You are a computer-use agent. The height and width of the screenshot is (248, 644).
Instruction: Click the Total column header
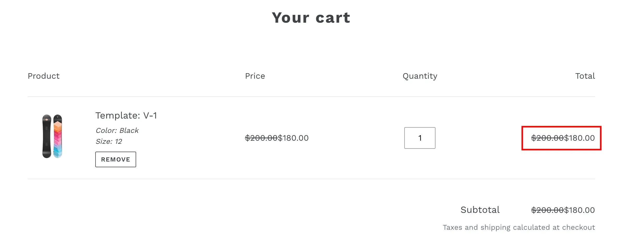[x=585, y=76]
